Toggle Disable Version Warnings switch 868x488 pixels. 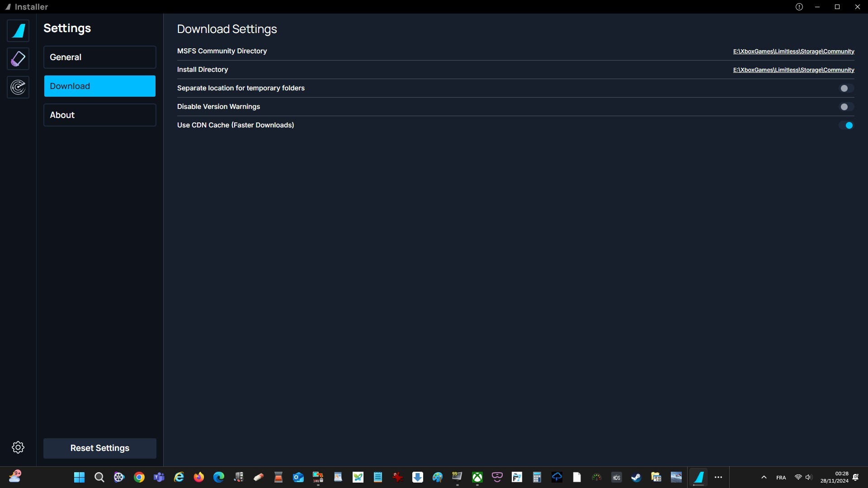(846, 107)
